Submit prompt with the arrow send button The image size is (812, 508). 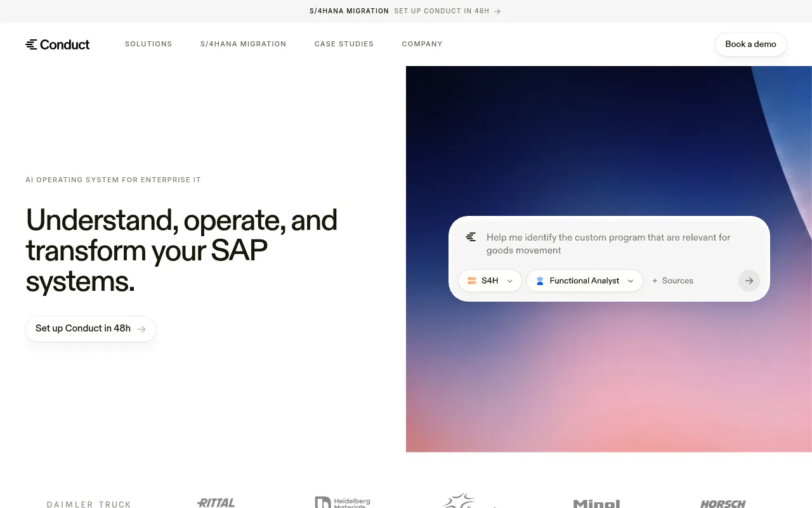(749, 281)
